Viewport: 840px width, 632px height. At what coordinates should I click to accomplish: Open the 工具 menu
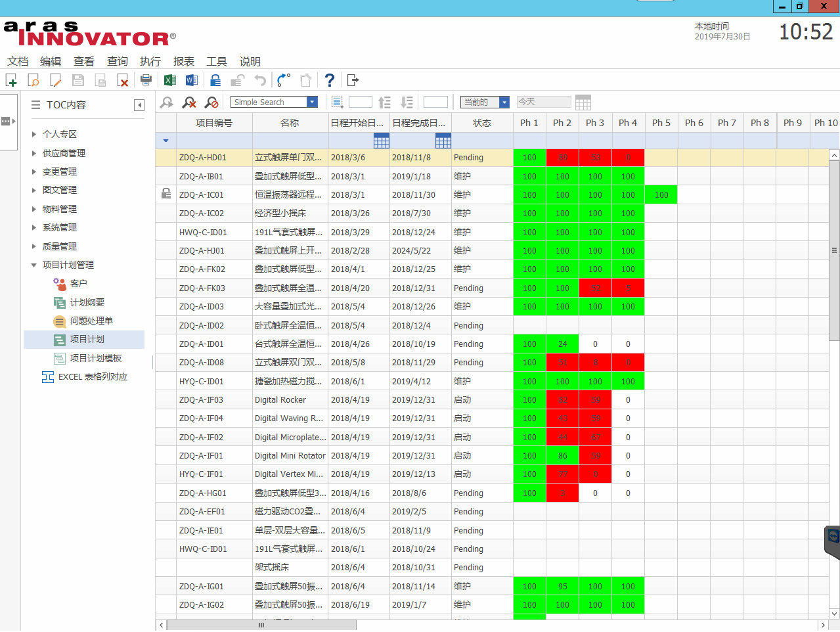tap(216, 61)
